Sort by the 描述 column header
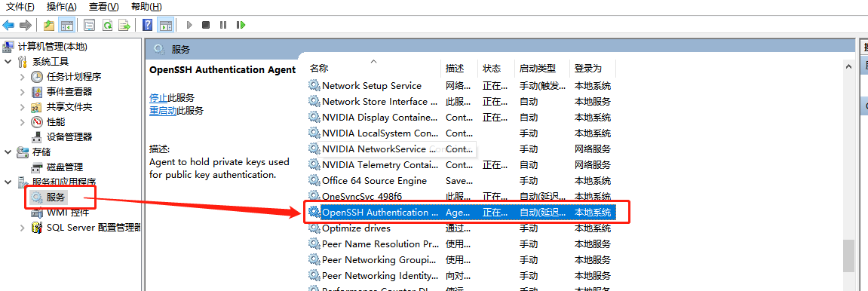The image size is (868, 291). coord(459,69)
